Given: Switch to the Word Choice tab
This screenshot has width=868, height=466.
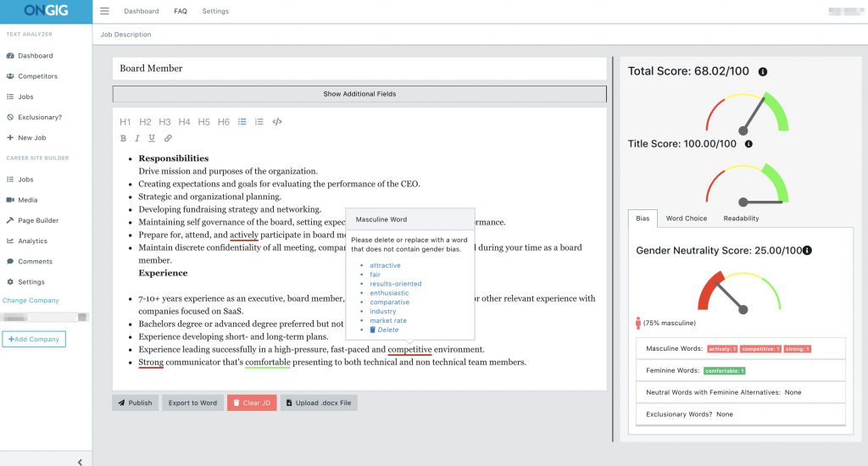Looking at the screenshot, I should [687, 219].
